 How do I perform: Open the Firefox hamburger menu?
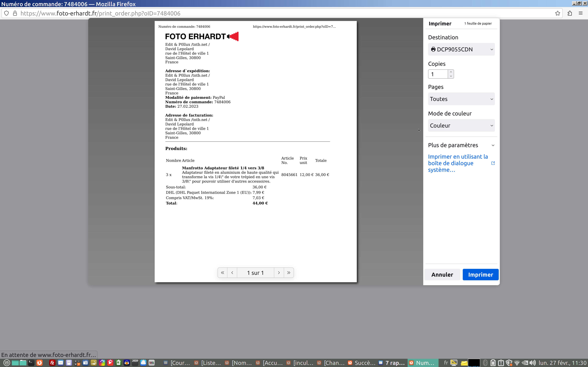click(581, 13)
